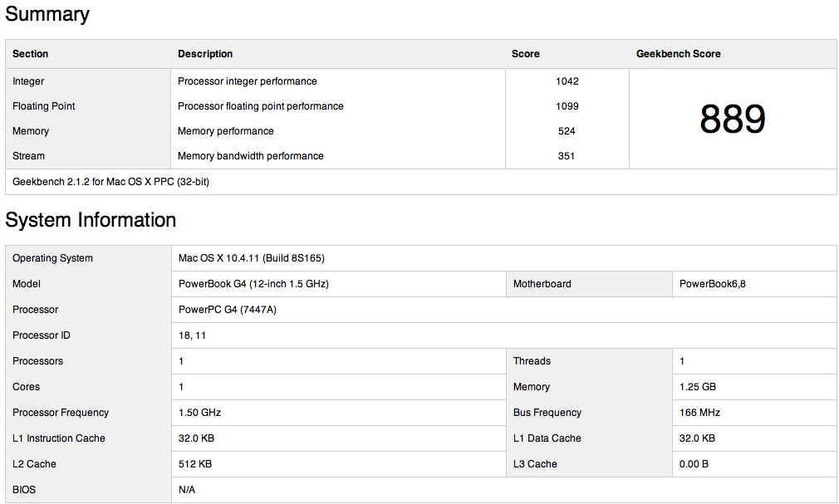Image resolution: width=839 pixels, height=504 pixels.
Task: Select the L1 Instruction Cache 32.0 KB value
Action: click(x=196, y=438)
